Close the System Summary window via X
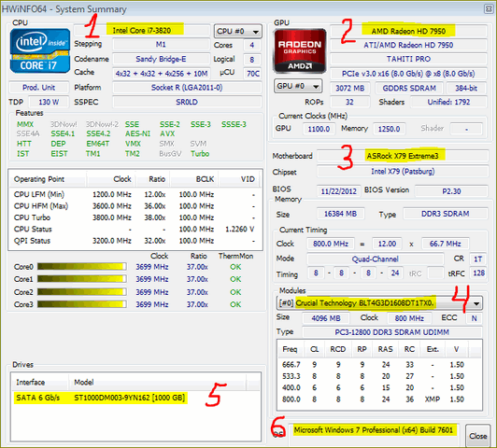Screen dimensions: 497x448 coord(488,9)
